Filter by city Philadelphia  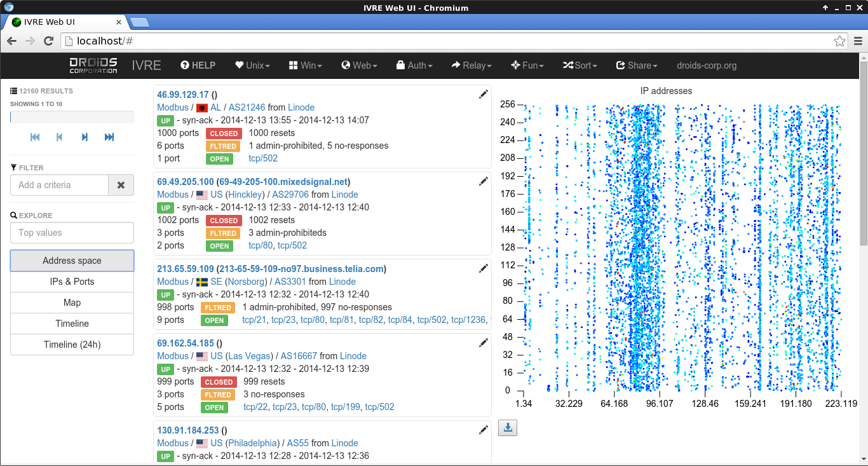click(252, 443)
